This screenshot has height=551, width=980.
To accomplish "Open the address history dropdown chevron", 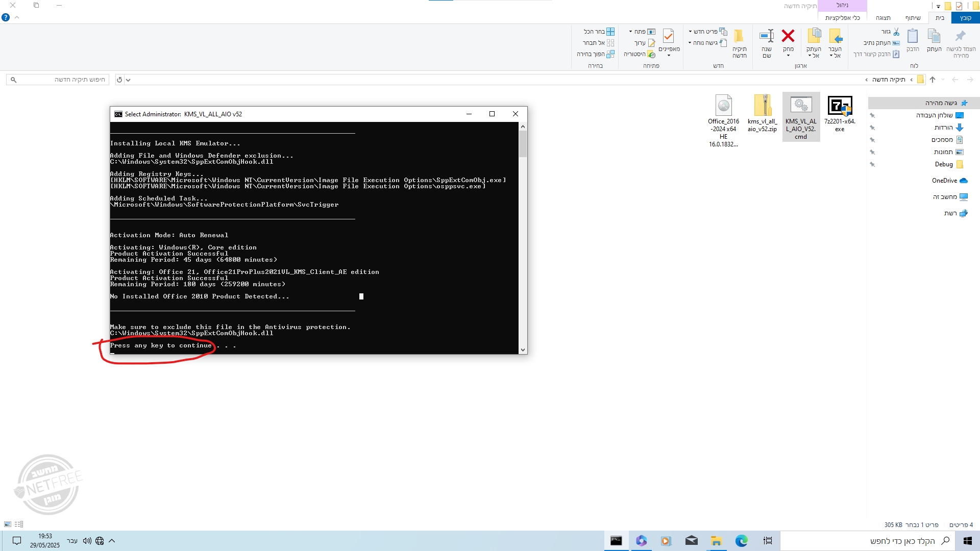I will (129, 80).
